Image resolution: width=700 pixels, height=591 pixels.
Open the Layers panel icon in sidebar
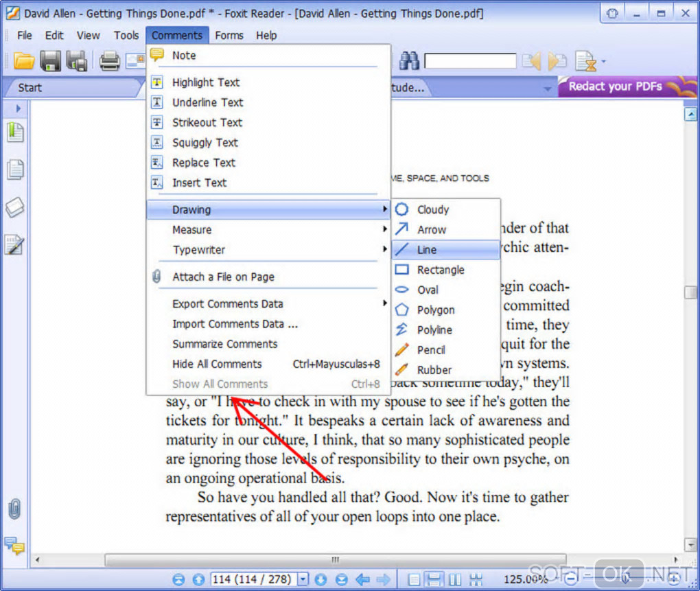click(14, 207)
